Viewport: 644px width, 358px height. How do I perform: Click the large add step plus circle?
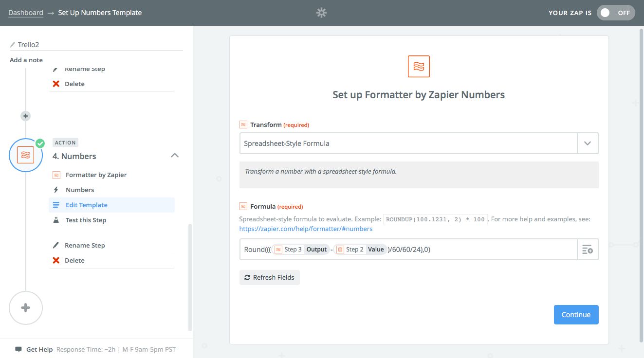26,308
